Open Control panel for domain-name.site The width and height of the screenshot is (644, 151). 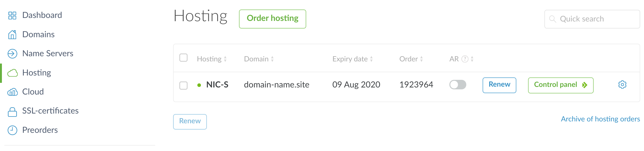pyautogui.click(x=560, y=85)
